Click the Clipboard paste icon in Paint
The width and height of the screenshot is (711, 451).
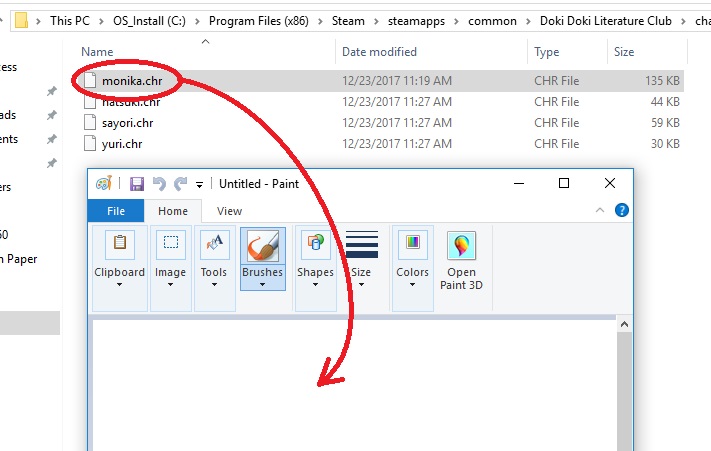(x=120, y=244)
